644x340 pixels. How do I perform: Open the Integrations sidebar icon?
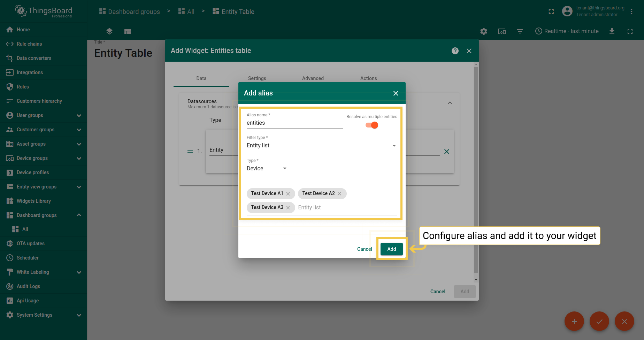[x=10, y=72]
